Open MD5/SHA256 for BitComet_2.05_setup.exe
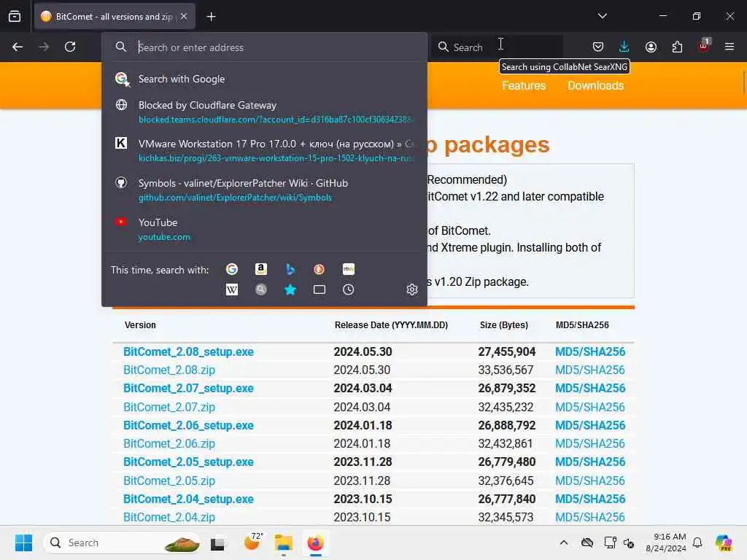Screen dimensions: 747x560 [x=590, y=462]
